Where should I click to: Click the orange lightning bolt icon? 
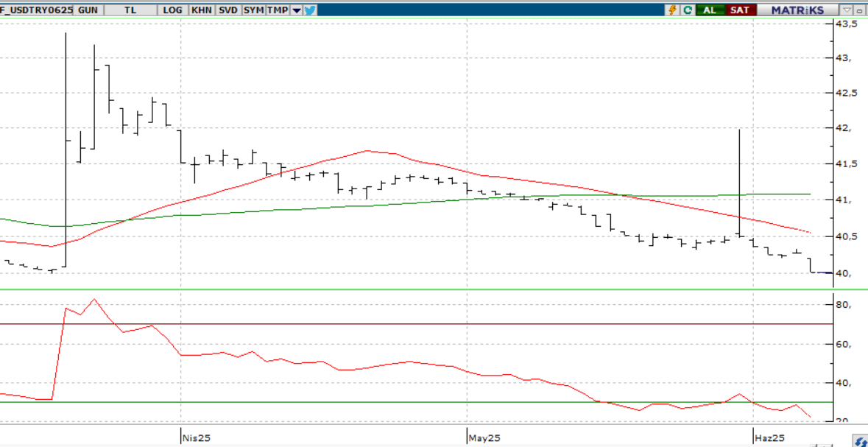pos(673,10)
